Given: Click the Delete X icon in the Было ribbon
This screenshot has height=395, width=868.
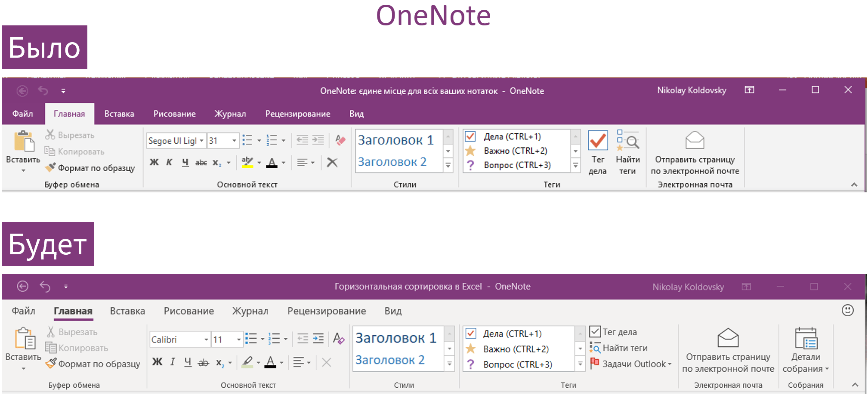Looking at the screenshot, I should [x=332, y=163].
